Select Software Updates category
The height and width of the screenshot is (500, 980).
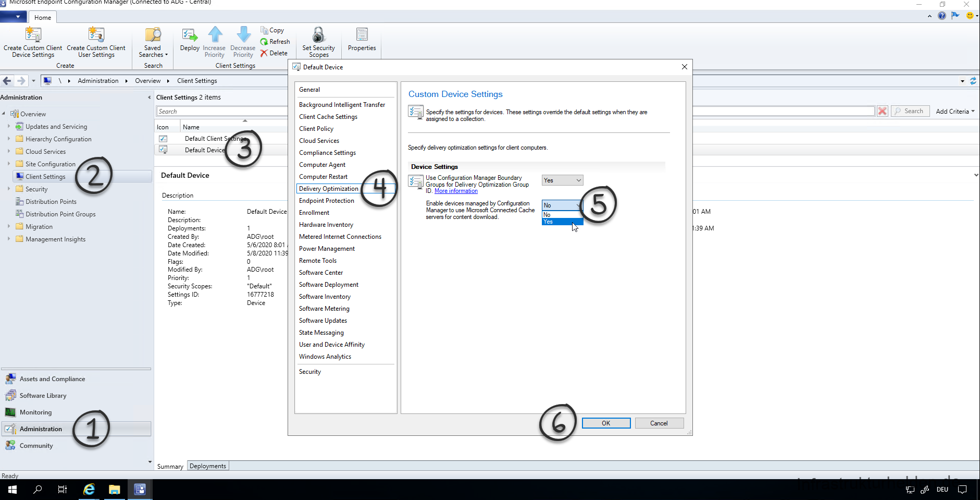[x=323, y=321]
